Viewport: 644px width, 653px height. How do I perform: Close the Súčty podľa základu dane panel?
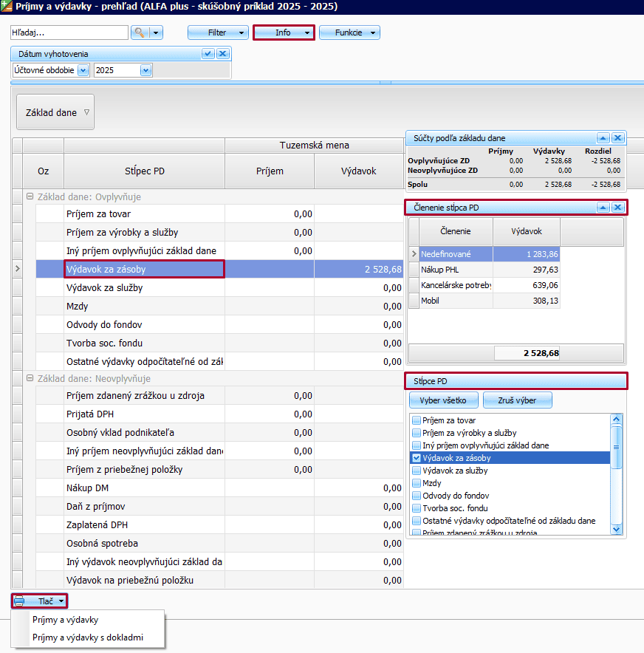tap(618, 138)
